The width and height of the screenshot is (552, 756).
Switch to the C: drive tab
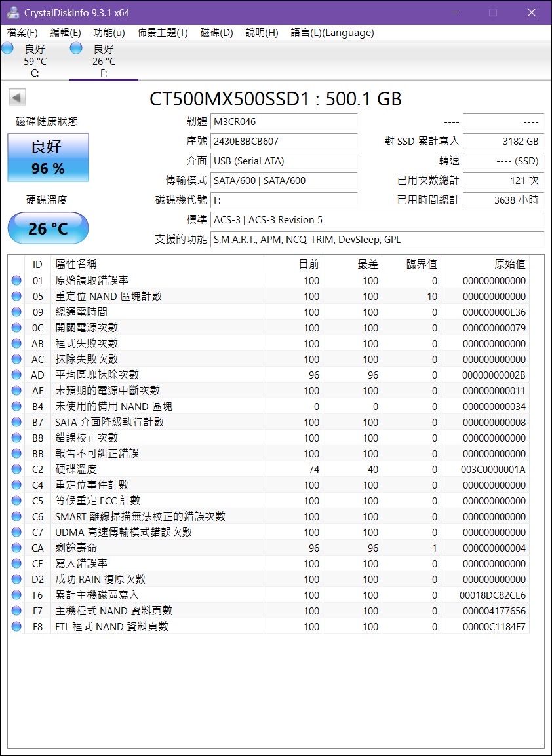point(34,60)
